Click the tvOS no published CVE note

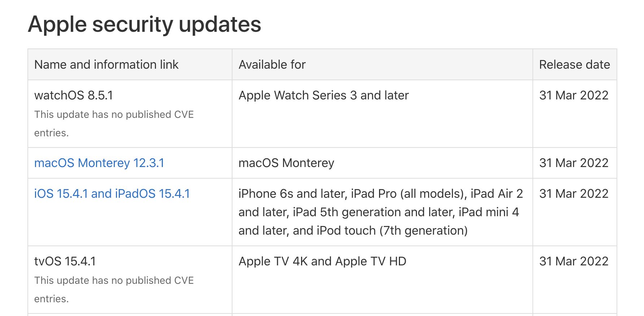[x=114, y=290]
